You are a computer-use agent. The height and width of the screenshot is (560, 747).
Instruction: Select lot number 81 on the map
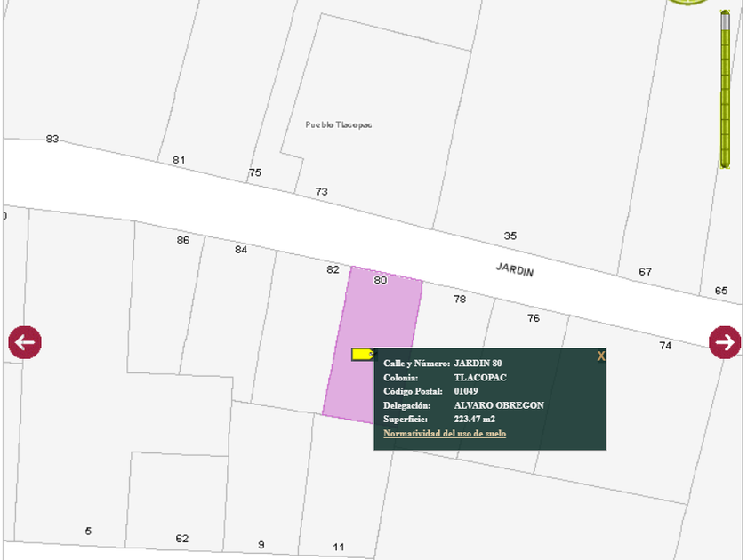coord(179,160)
